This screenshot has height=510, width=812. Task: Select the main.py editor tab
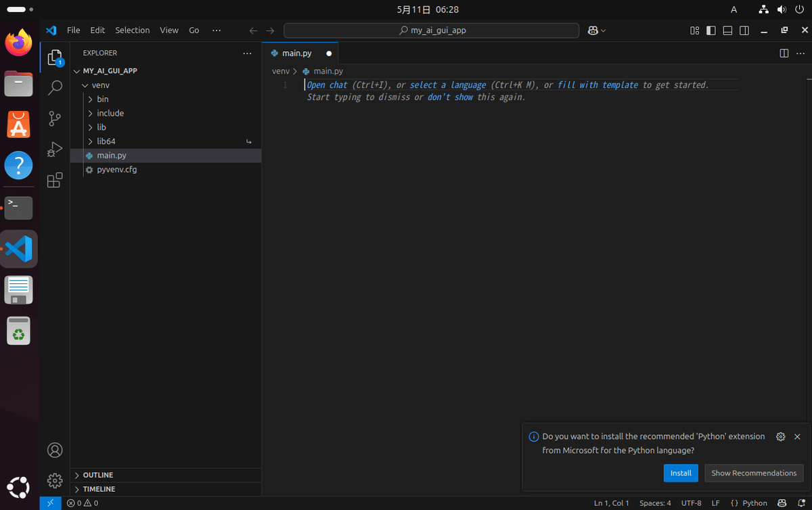[x=297, y=53]
